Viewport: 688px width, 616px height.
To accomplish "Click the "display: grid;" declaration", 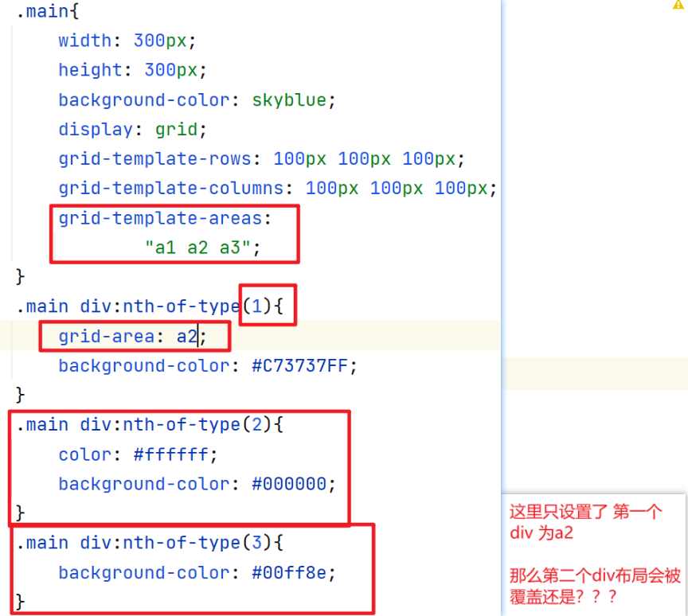I will pyautogui.click(x=132, y=130).
